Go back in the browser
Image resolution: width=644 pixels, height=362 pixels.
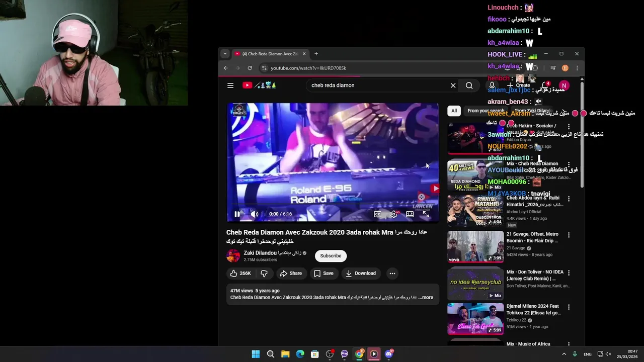225,68
